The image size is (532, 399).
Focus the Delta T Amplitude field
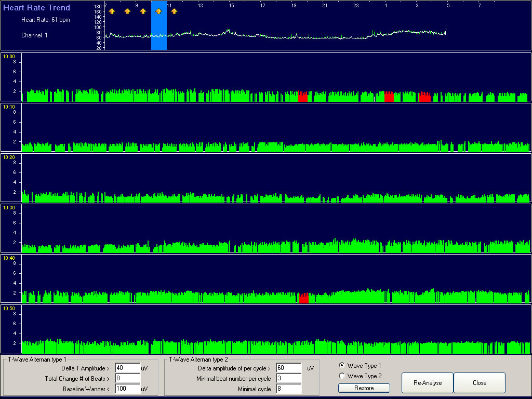coord(127,368)
